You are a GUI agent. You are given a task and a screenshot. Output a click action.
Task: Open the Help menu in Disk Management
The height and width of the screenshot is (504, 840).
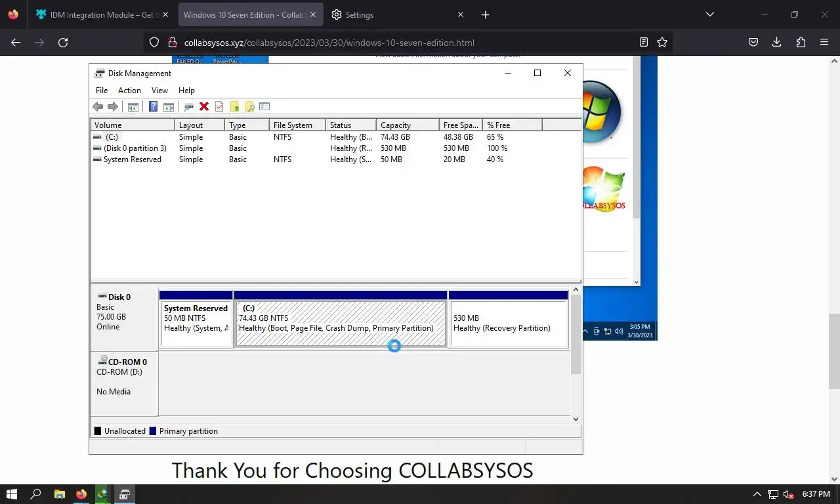coord(186,91)
